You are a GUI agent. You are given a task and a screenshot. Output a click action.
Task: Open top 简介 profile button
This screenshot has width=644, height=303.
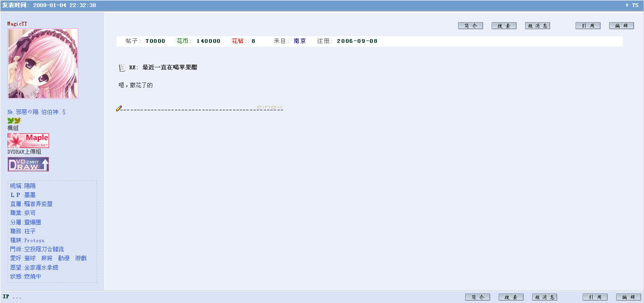(x=470, y=26)
